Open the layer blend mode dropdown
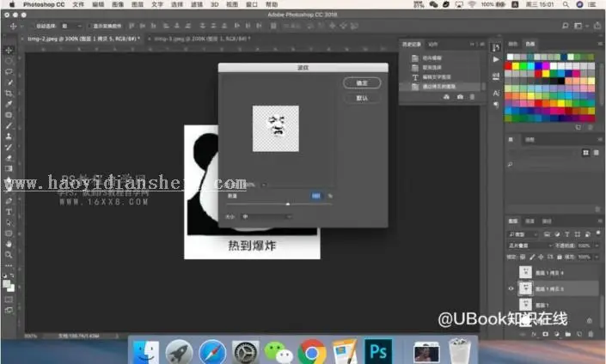This screenshot has height=364, width=606. tap(529, 246)
